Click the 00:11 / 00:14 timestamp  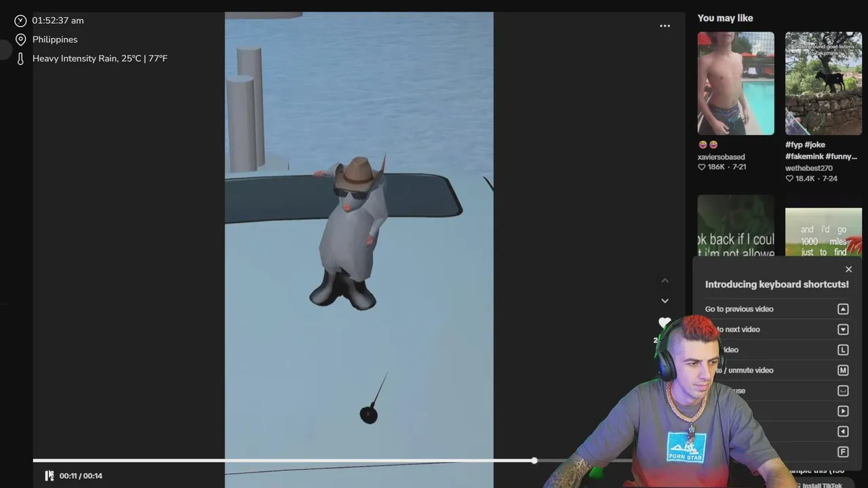(x=81, y=476)
